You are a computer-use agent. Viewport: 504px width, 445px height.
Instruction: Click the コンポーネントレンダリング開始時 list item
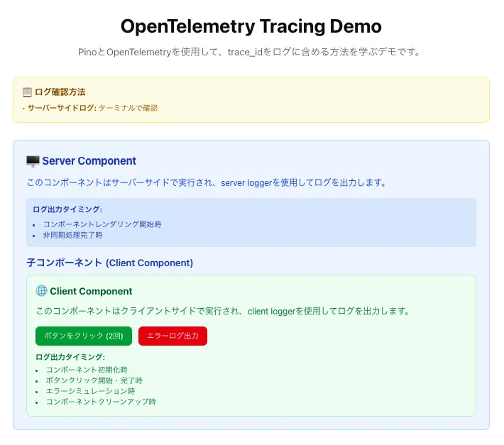pyautogui.click(x=102, y=224)
